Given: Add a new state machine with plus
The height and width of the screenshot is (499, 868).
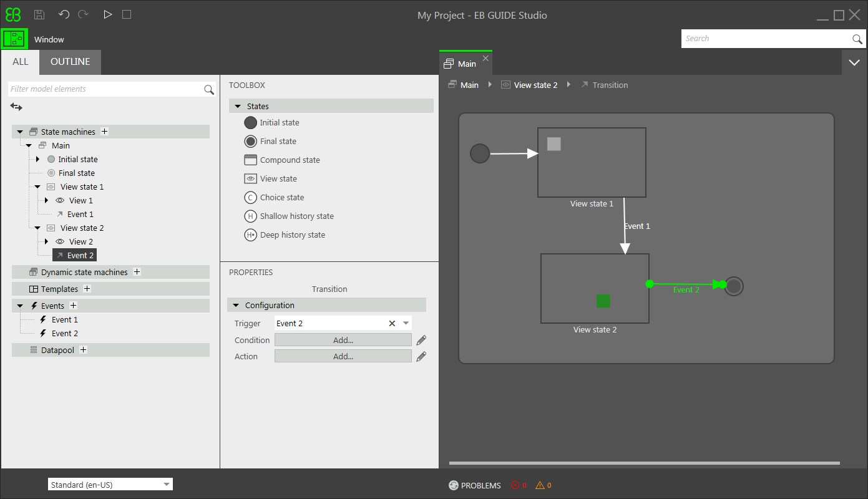Looking at the screenshot, I should click(105, 132).
